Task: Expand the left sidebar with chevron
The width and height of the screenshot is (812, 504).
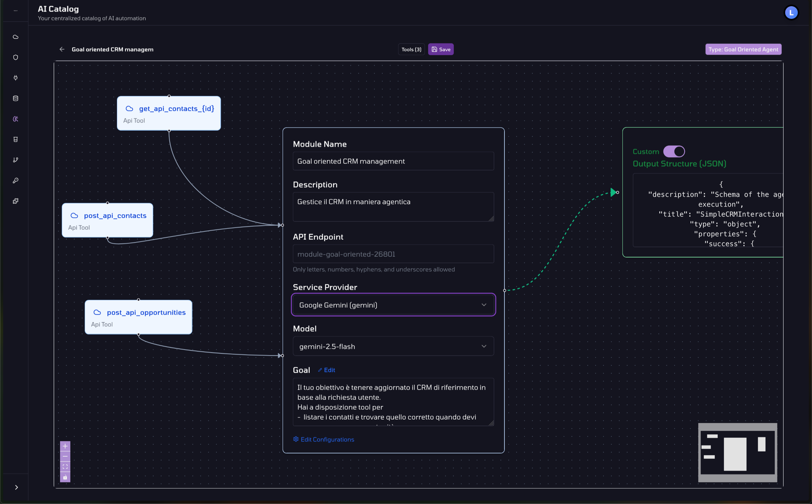Action: click(x=16, y=487)
